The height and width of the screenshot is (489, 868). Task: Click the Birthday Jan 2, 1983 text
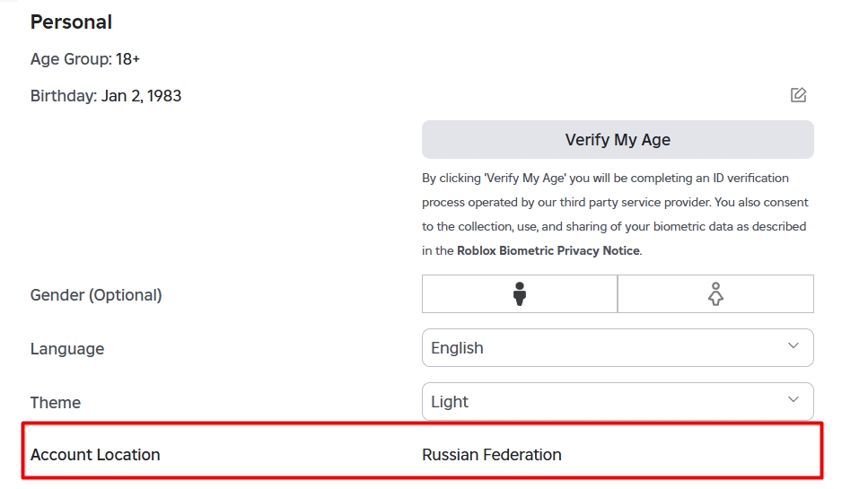106,96
